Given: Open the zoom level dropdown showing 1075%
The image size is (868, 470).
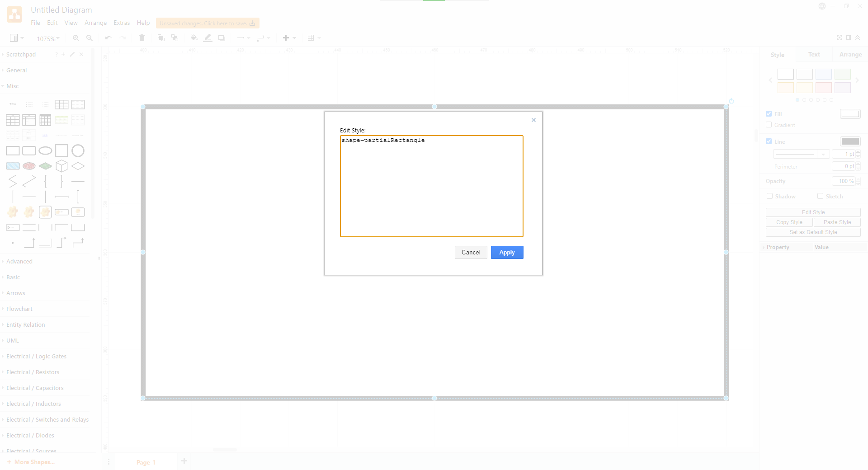Looking at the screenshot, I should [48, 38].
